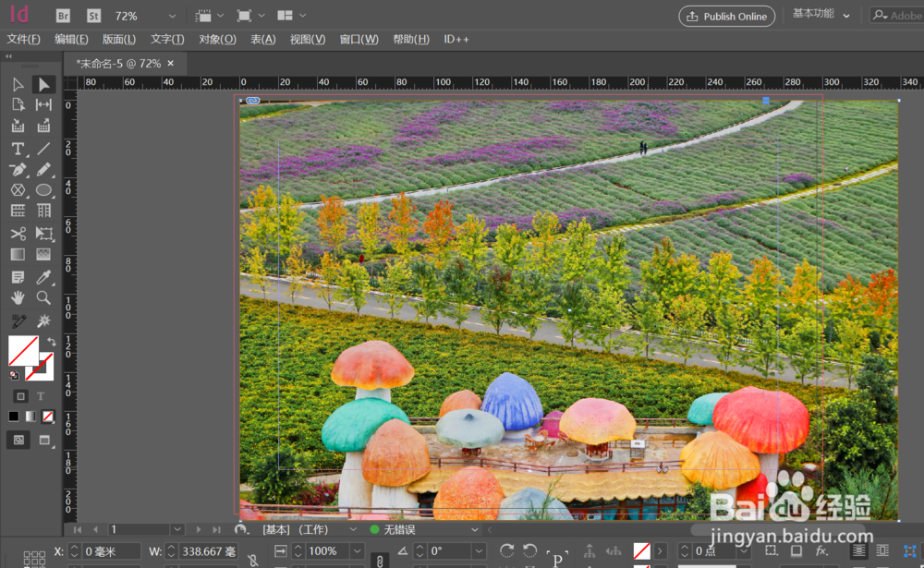Open the ID++ menu
This screenshot has height=568, width=924.
pos(456,39)
